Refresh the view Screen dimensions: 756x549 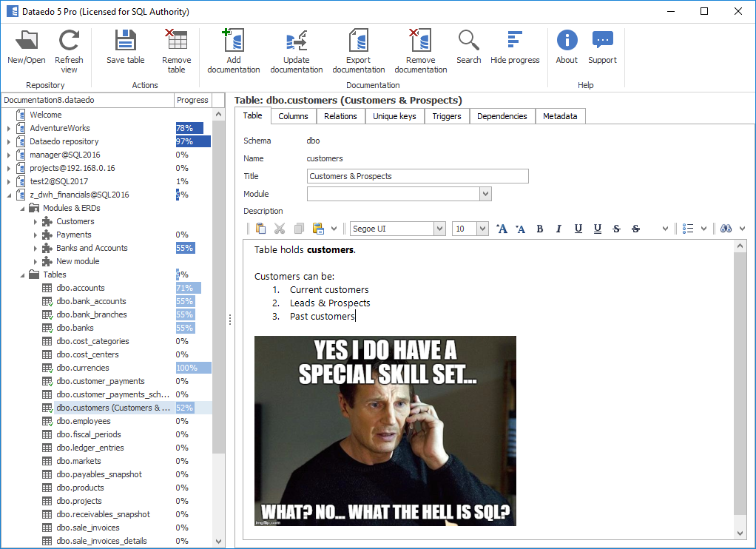(69, 52)
